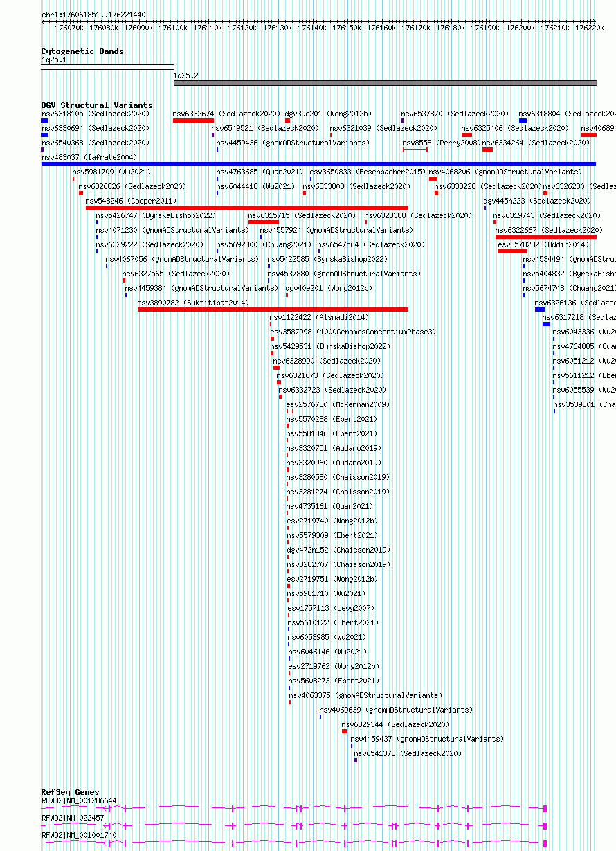The height and width of the screenshot is (851, 616).
Task: Click the red bar under nsv6315715
Action: [x=264, y=222]
